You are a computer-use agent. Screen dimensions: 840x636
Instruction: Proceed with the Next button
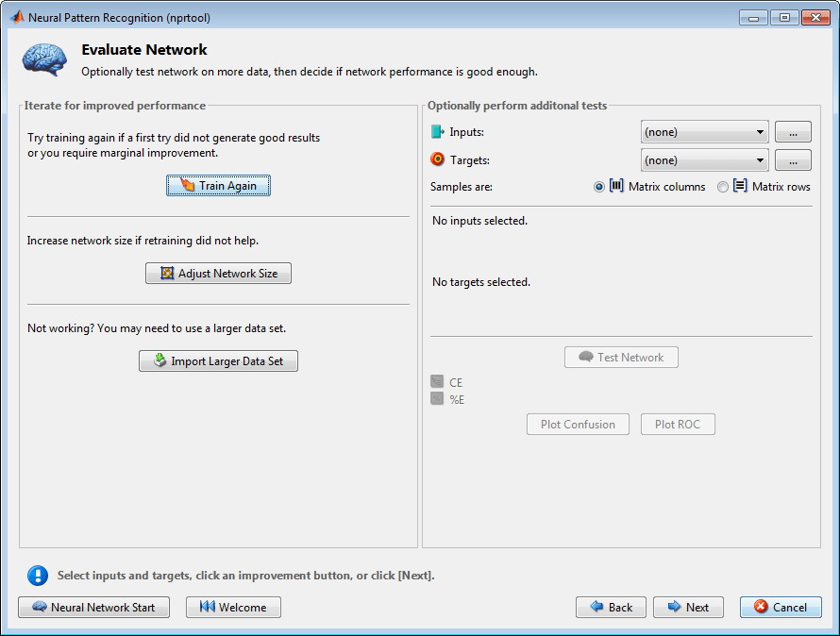688,607
